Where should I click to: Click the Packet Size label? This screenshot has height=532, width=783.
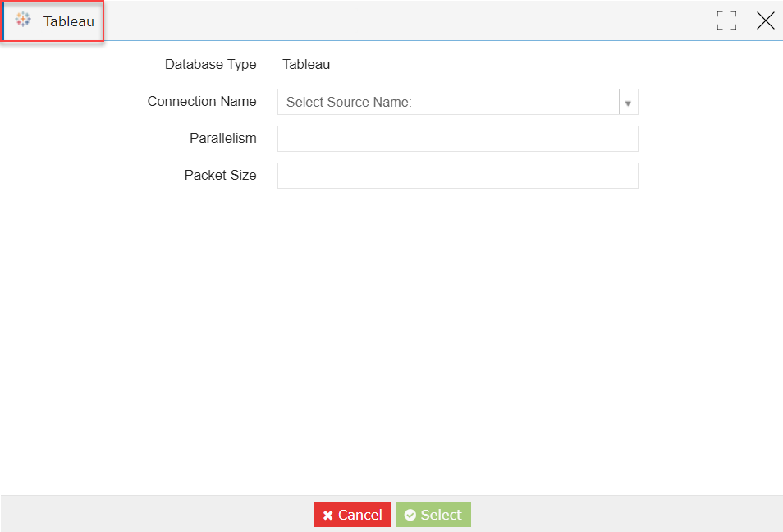coord(220,176)
